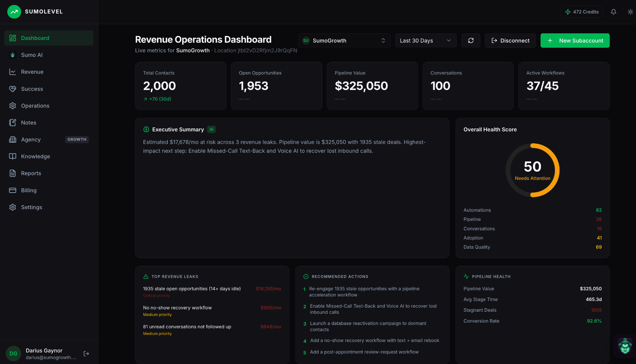Click the health score circular gauge
The height and width of the screenshot is (364, 636).
(x=532, y=170)
